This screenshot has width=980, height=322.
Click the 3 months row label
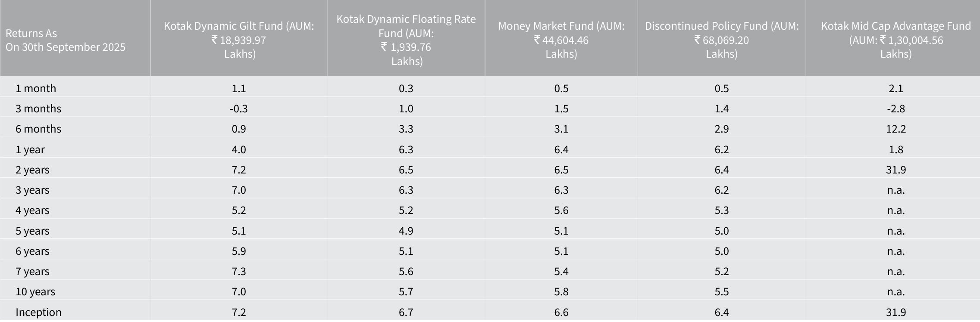(38, 108)
